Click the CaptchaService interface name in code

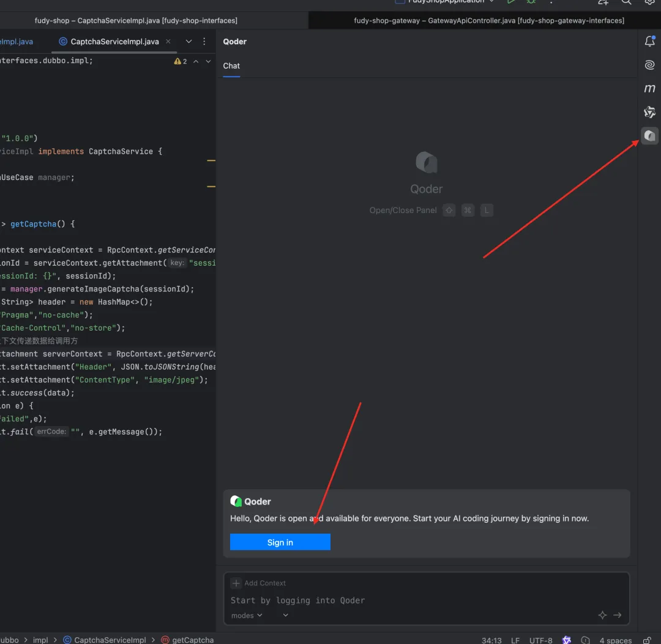tap(121, 151)
